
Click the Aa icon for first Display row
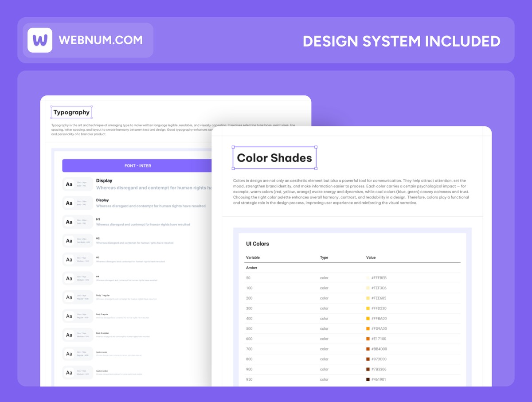point(69,184)
